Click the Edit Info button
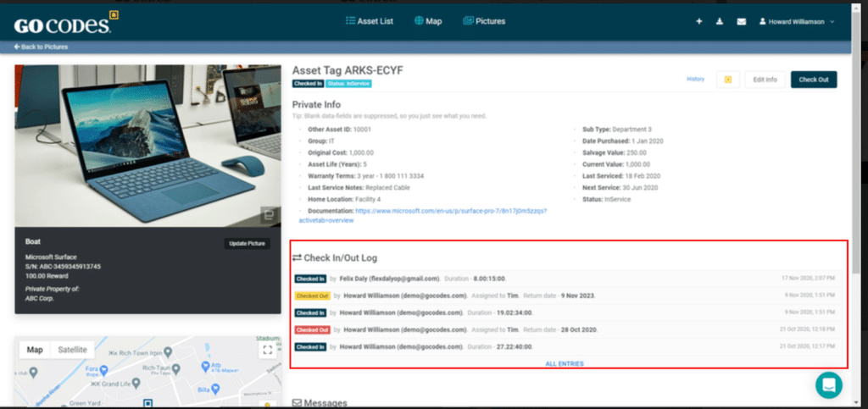Screen dimensions: 868x409 765,80
